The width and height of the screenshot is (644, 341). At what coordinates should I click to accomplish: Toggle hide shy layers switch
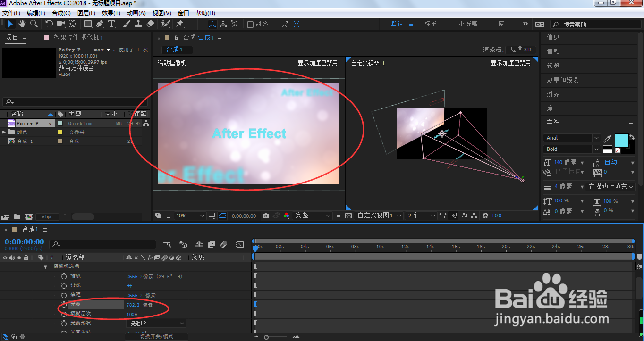199,244
